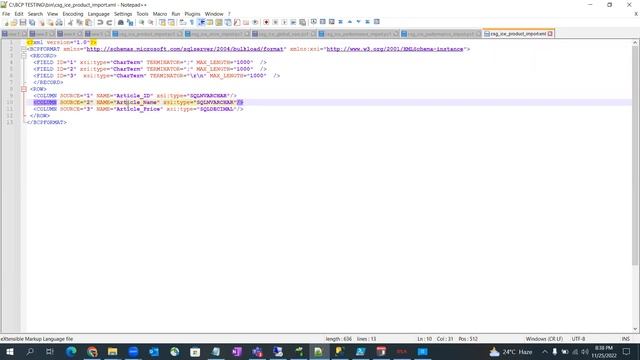Toggle the indent guide toolbar button
This screenshot has width=640, height=360.
click(x=201, y=22)
